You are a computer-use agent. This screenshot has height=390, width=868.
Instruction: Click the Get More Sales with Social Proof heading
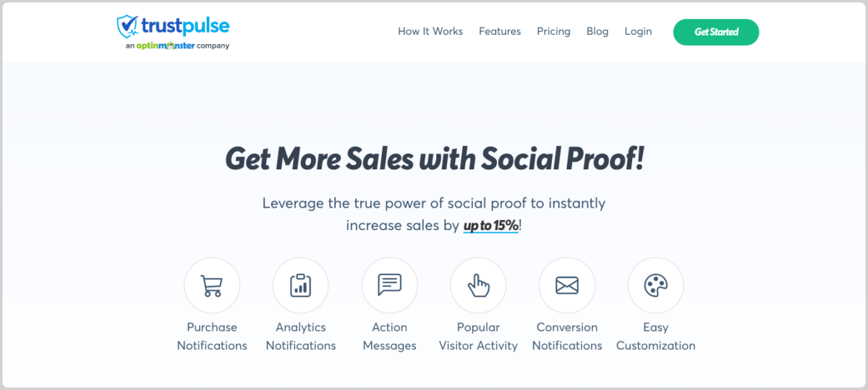(434, 158)
